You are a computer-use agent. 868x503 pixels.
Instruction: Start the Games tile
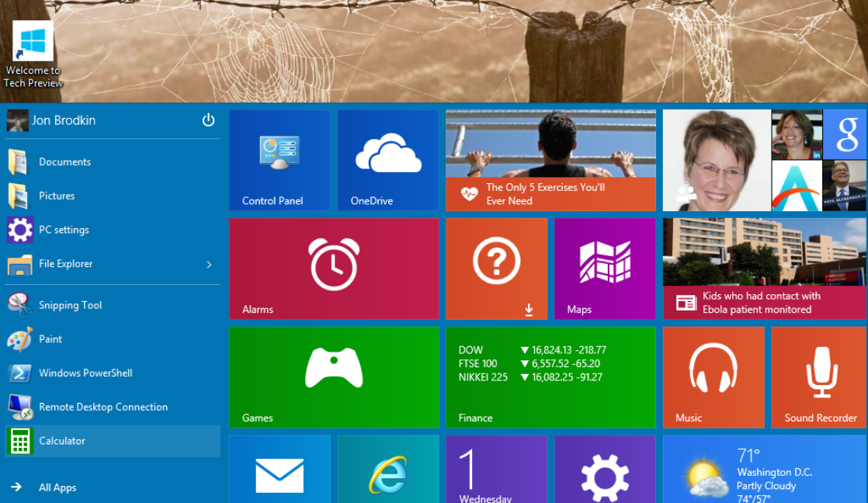(x=334, y=377)
